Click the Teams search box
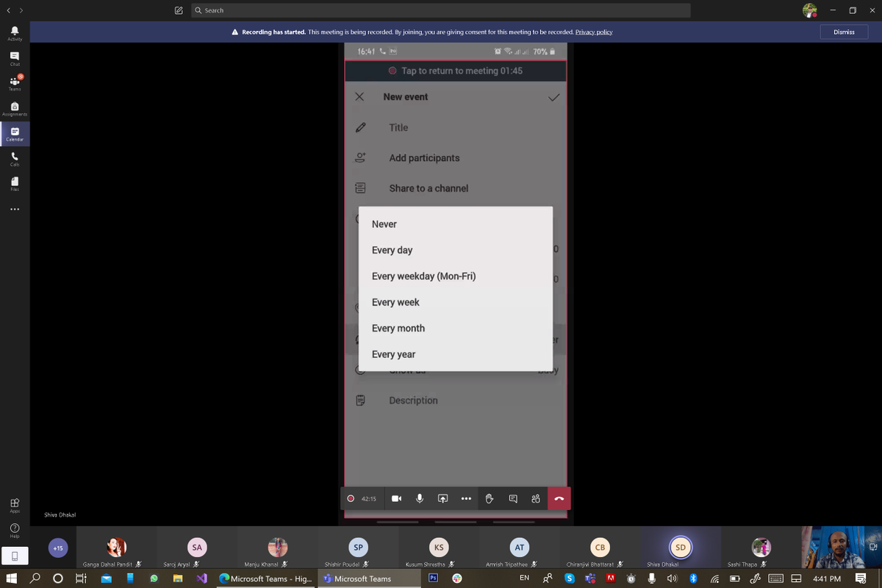The image size is (882, 588). pyautogui.click(x=441, y=10)
